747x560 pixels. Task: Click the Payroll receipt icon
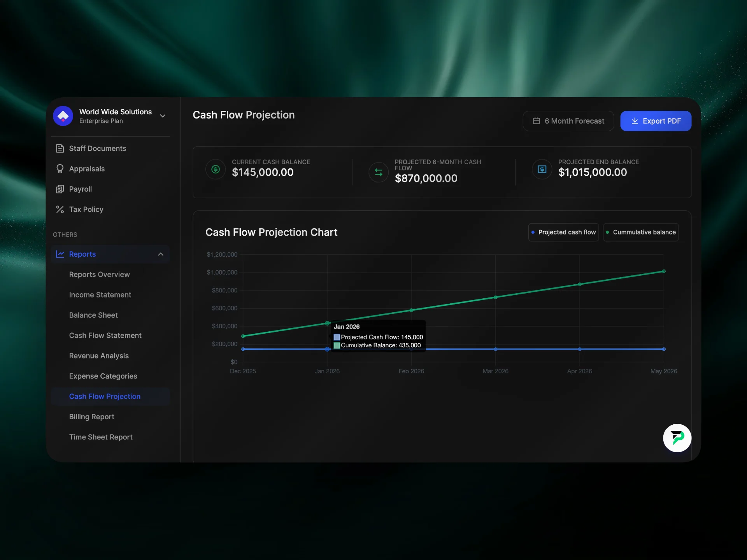tap(60, 189)
